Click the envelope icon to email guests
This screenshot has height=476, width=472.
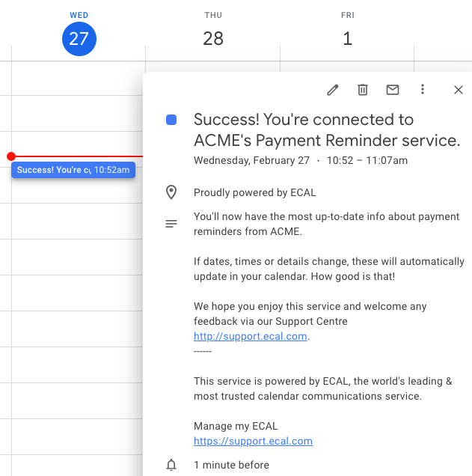[393, 90]
